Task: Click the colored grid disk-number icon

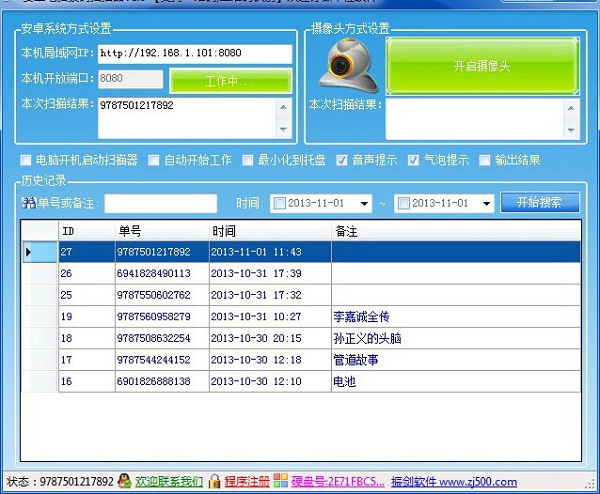Action: coord(280,481)
